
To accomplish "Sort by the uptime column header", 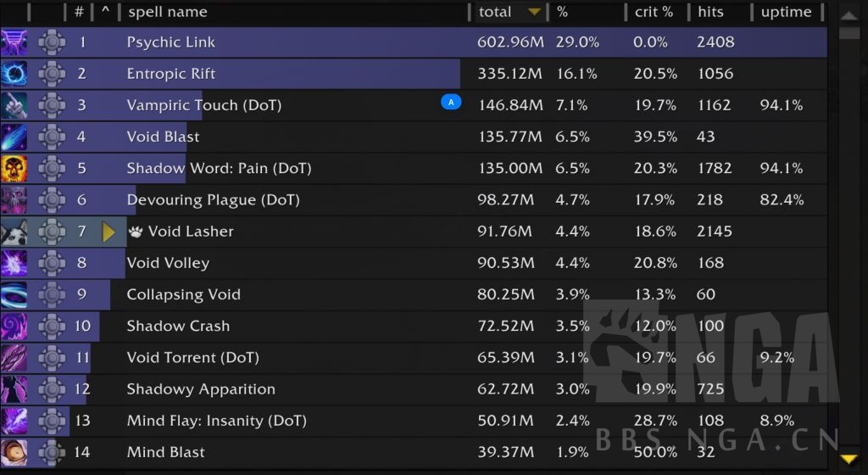I will click(786, 12).
